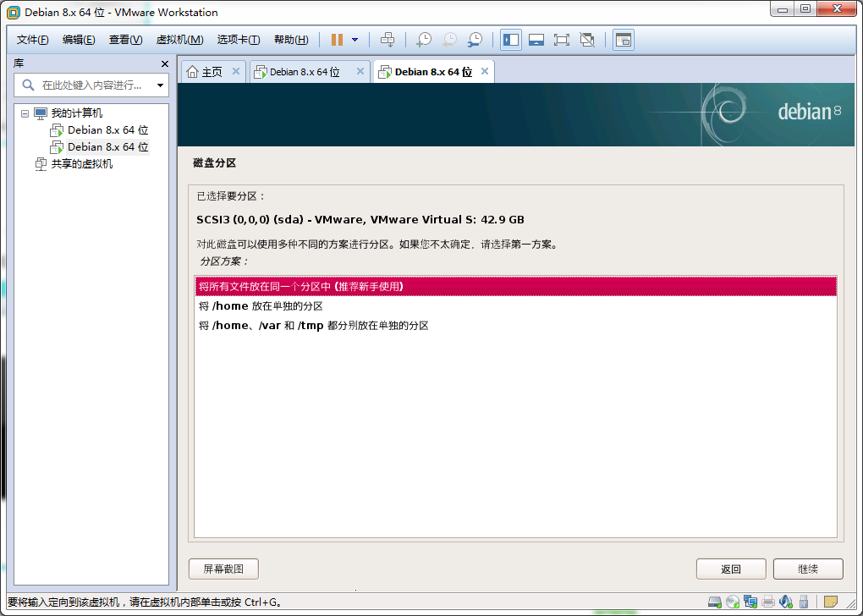Image resolution: width=863 pixels, height=616 pixels.
Task: Open the message log note icon
Action: (x=831, y=601)
